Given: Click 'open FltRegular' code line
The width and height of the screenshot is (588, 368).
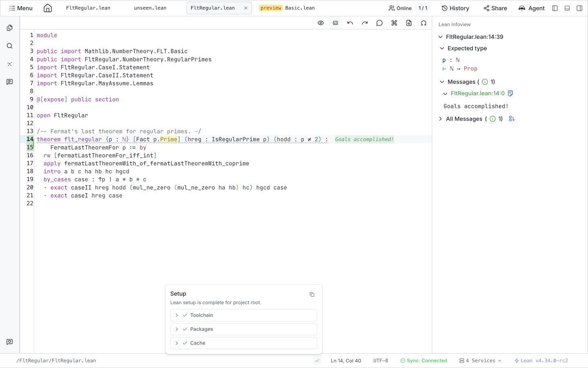Looking at the screenshot, I should tap(62, 115).
